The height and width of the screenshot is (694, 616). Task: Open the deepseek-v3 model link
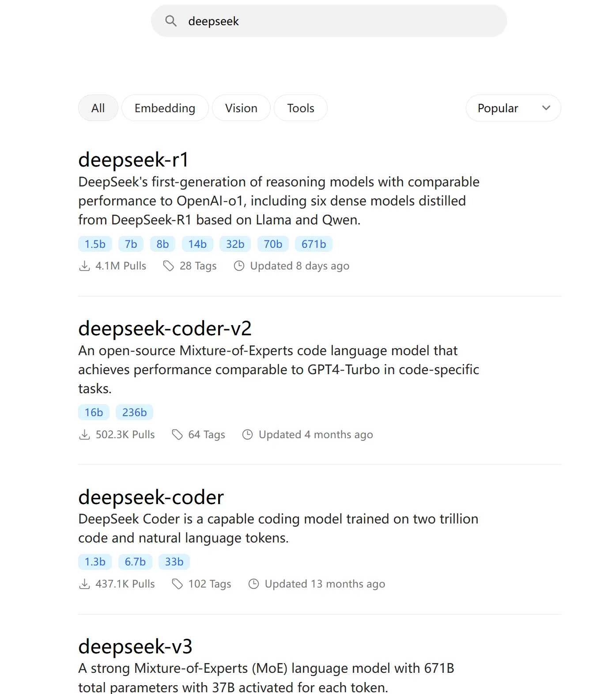[135, 646]
